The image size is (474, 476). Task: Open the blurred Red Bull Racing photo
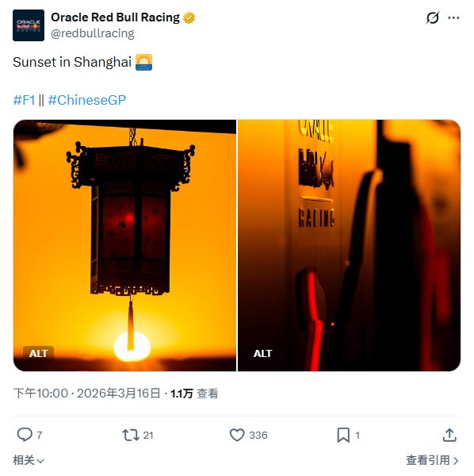[x=349, y=245]
